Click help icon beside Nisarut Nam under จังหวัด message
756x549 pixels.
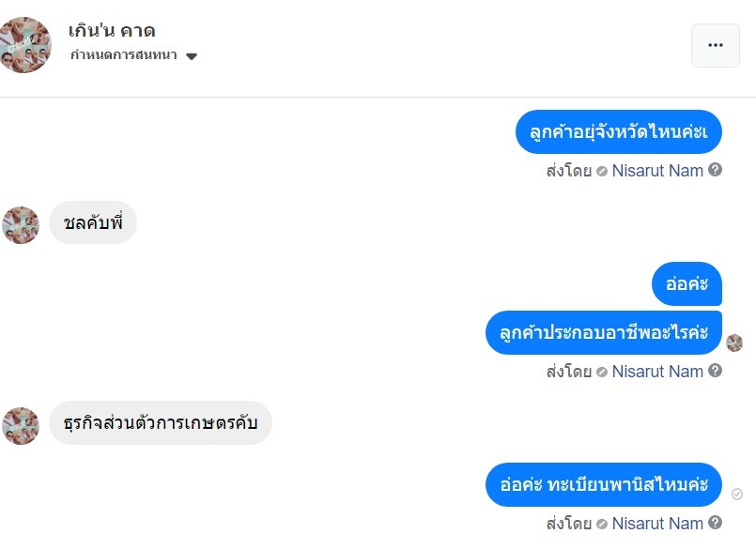(x=716, y=170)
